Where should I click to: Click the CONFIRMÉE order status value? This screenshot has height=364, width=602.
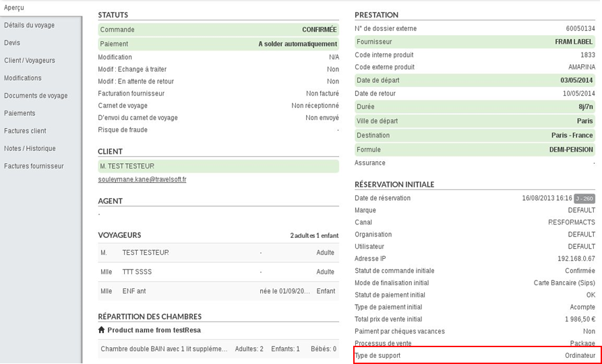coord(319,30)
